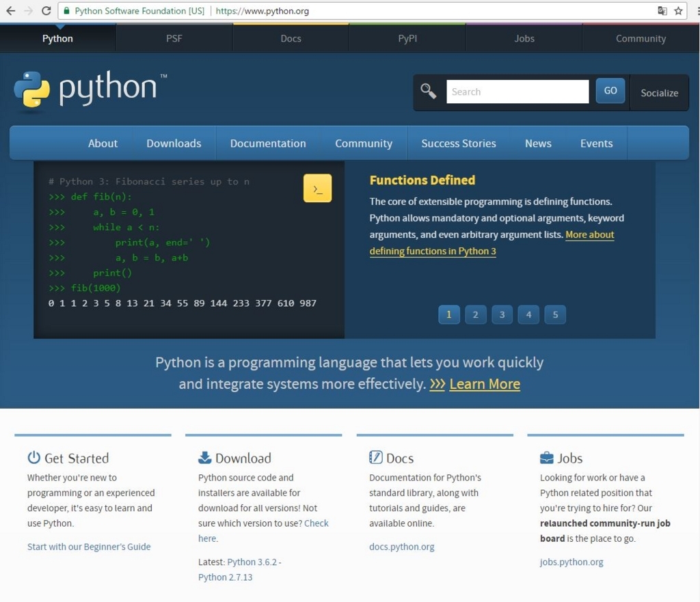Viewport: 700px width, 602px height.
Task: Click the browser forward arrow
Action: tap(29, 11)
